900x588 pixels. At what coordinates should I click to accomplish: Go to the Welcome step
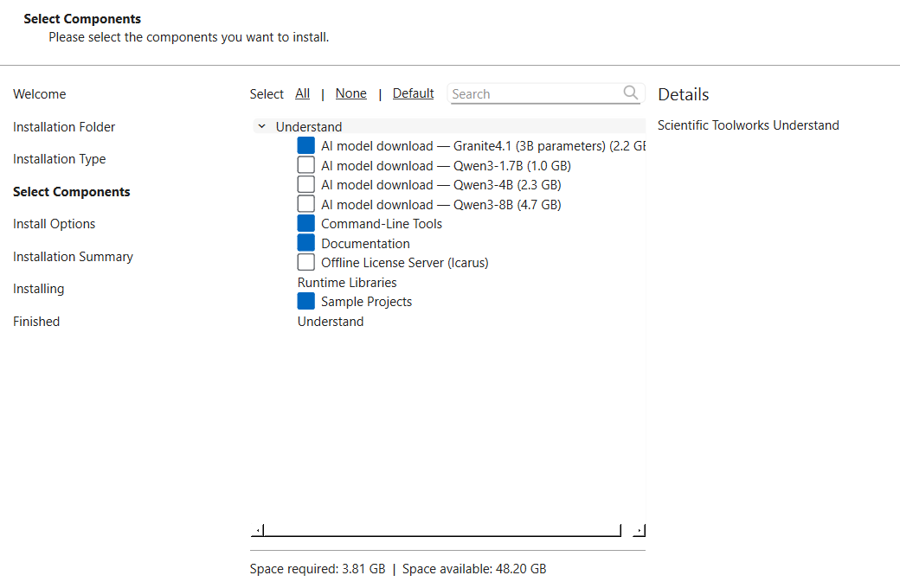[40, 94]
